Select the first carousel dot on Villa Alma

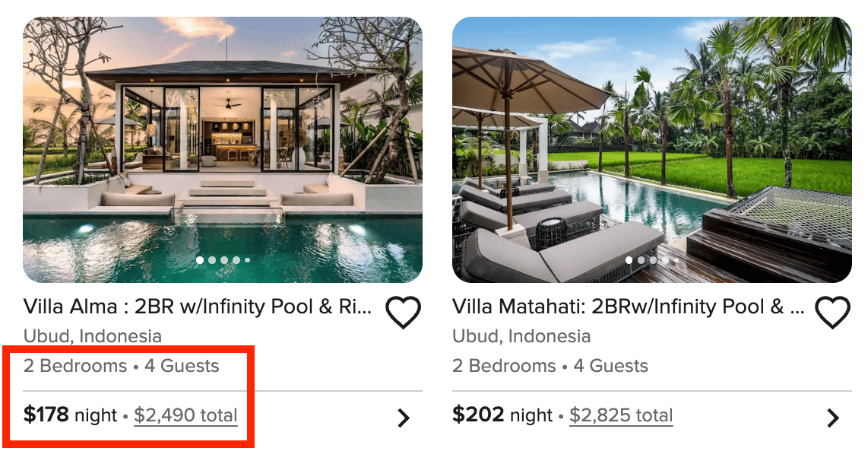coord(200,260)
